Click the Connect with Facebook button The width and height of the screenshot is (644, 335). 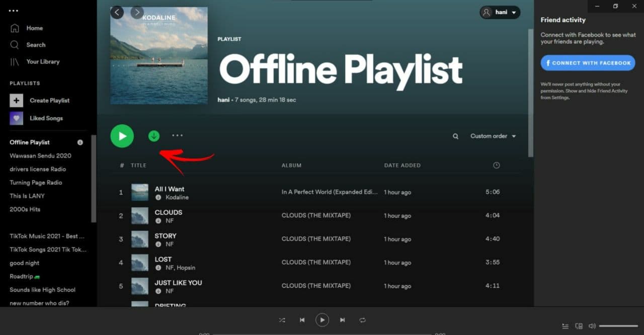click(x=588, y=63)
